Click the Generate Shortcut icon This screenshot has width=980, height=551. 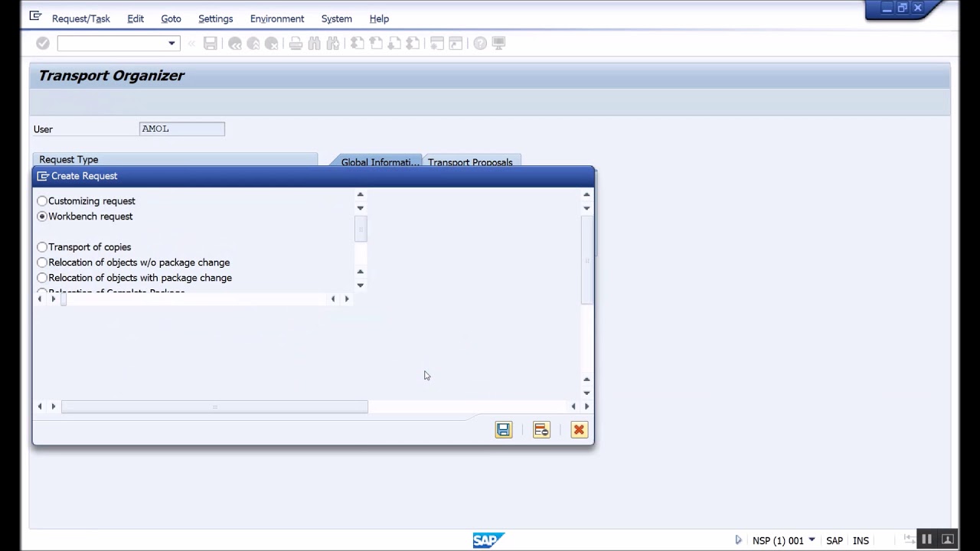coord(456,44)
